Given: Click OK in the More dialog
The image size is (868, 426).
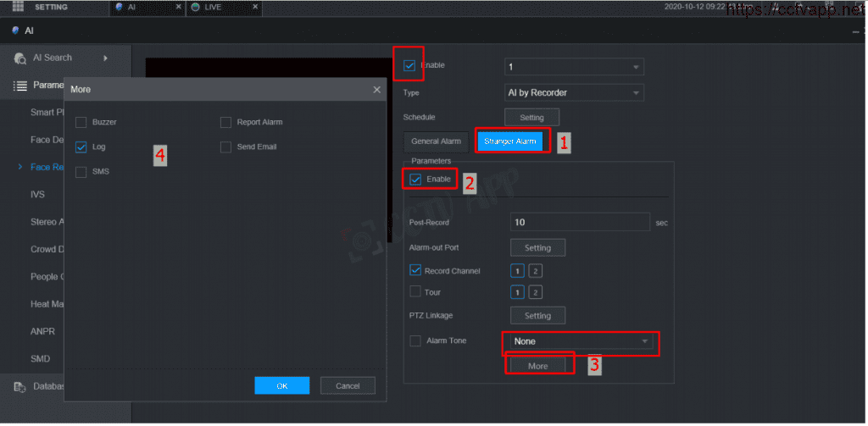Looking at the screenshot, I should click(283, 385).
